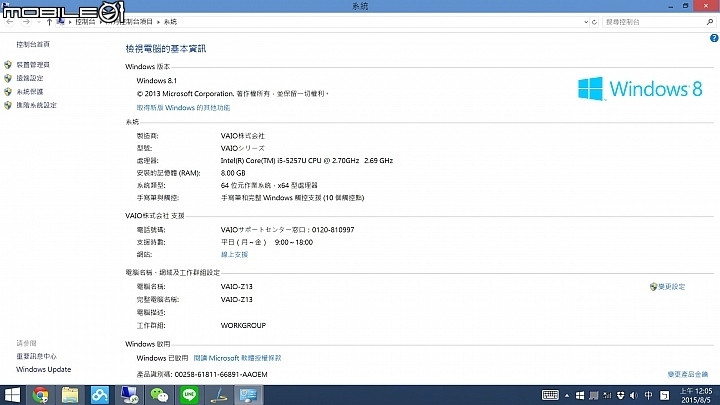This screenshot has height=405, width=720.
Task: Click the WORKGROUP workgroup value
Action: point(243,325)
